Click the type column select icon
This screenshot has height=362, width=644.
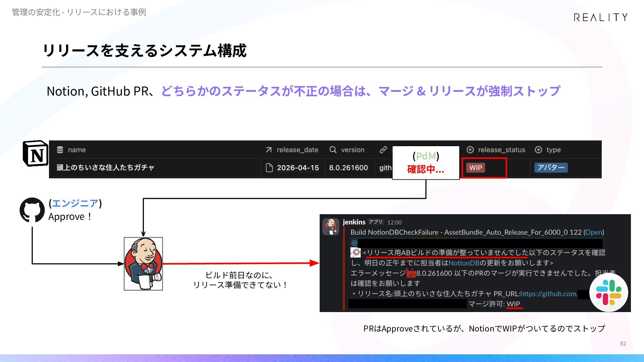pos(538,150)
